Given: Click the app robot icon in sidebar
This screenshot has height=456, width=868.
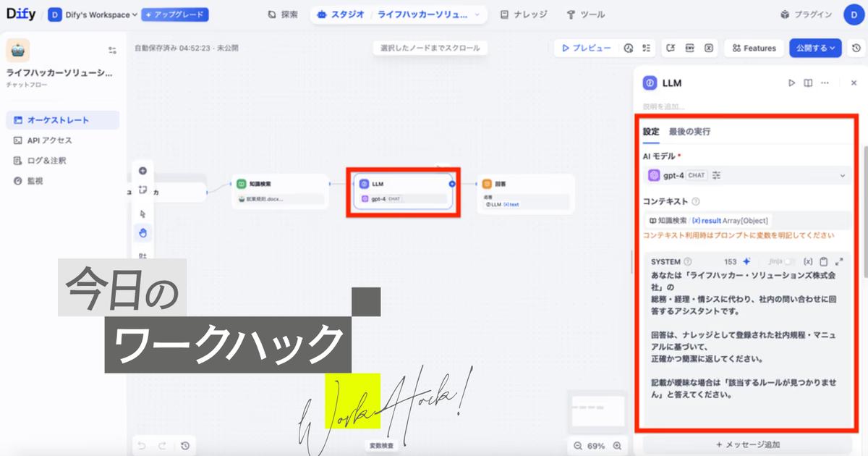Looking at the screenshot, I should (x=17, y=51).
